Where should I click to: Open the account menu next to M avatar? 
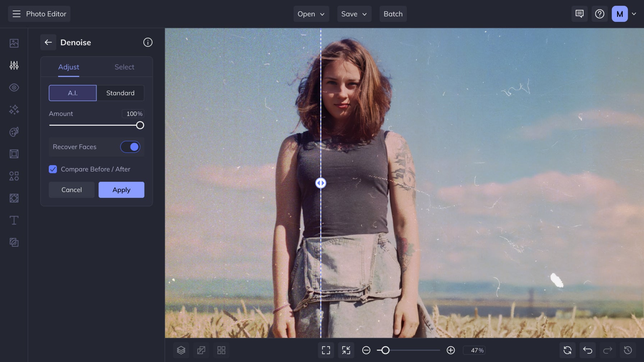tap(633, 14)
